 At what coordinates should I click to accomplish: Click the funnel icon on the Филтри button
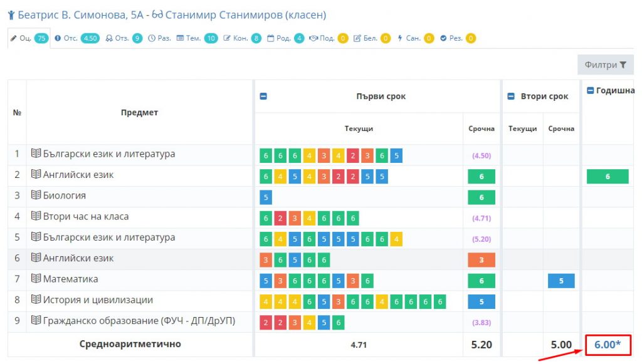623,65
